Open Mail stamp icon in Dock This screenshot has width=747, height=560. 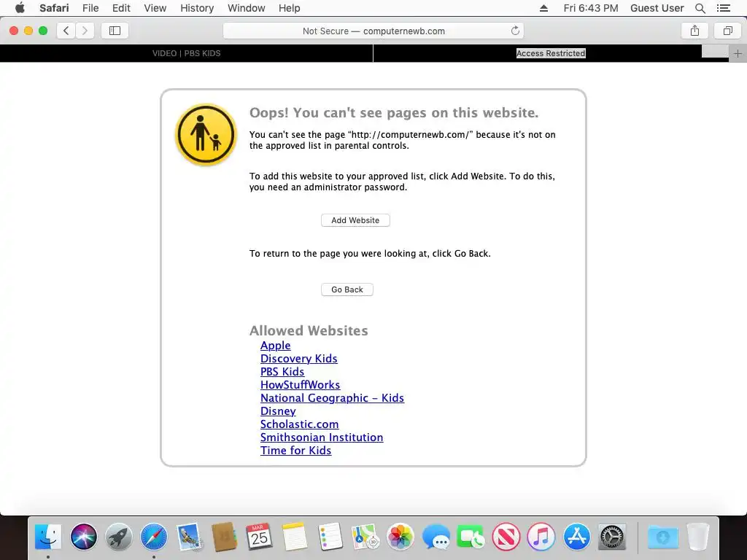tap(189, 537)
